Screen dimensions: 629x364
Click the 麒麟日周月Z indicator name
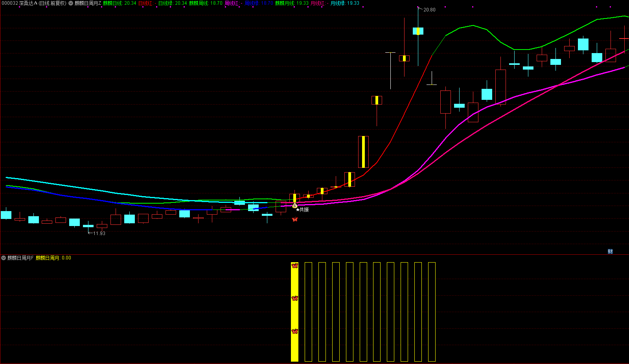(x=88, y=3)
